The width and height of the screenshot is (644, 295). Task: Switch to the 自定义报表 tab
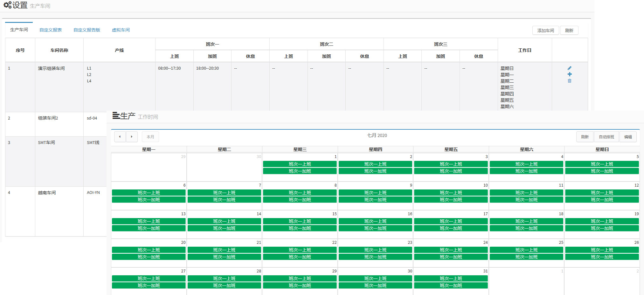51,30
